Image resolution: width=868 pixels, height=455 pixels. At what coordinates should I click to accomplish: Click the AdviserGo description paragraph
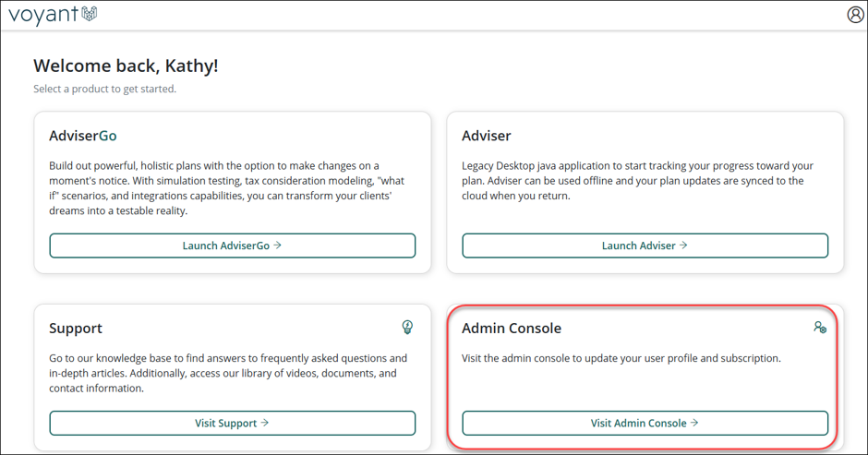click(227, 188)
